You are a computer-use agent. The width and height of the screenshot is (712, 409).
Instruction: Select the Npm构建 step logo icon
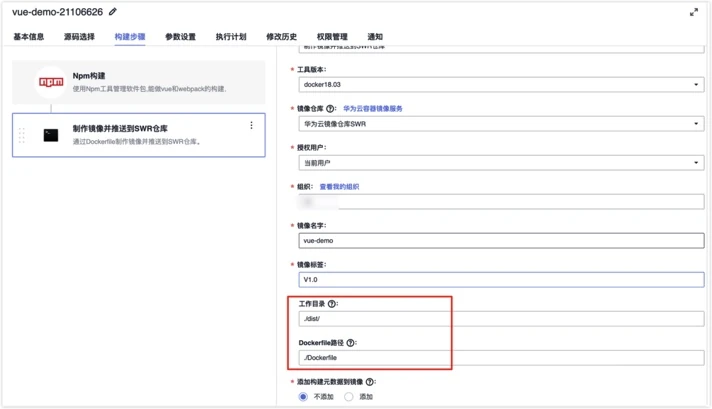click(51, 82)
